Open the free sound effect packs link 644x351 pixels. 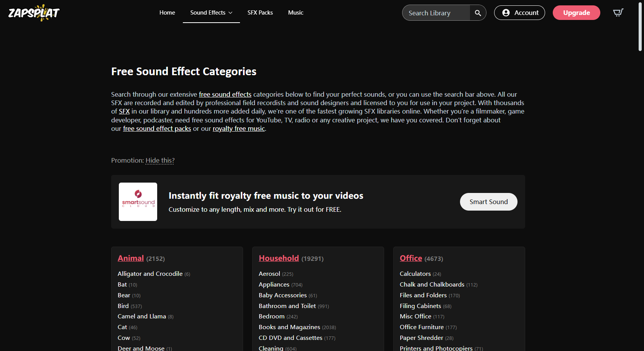157,128
